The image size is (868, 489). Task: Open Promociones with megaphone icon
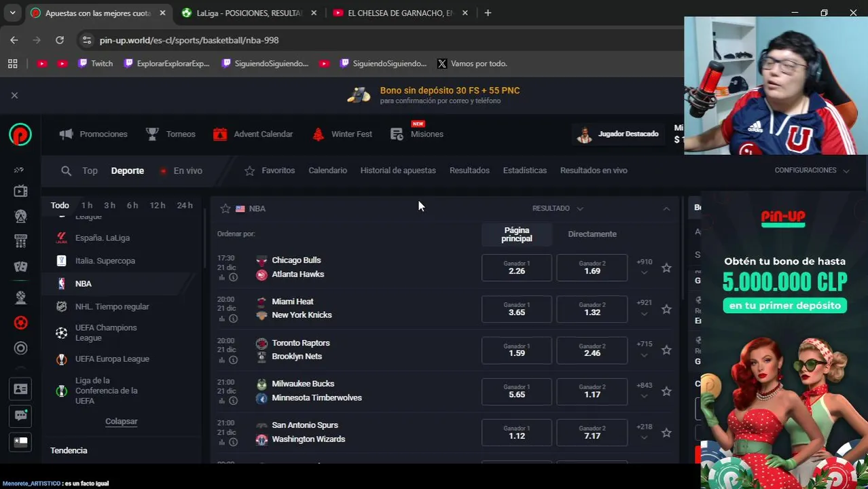pos(93,134)
